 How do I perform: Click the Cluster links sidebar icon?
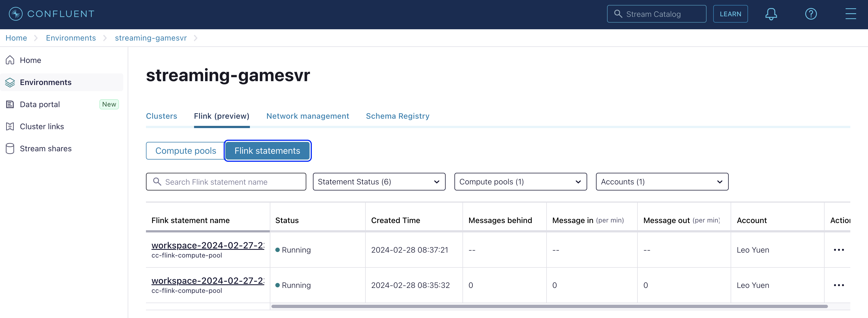tap(10, 126)
